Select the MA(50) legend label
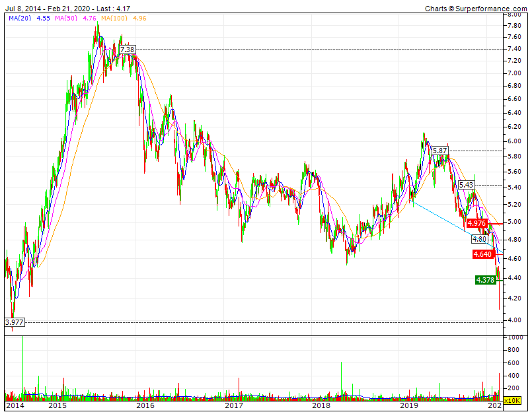 point(66,18)
